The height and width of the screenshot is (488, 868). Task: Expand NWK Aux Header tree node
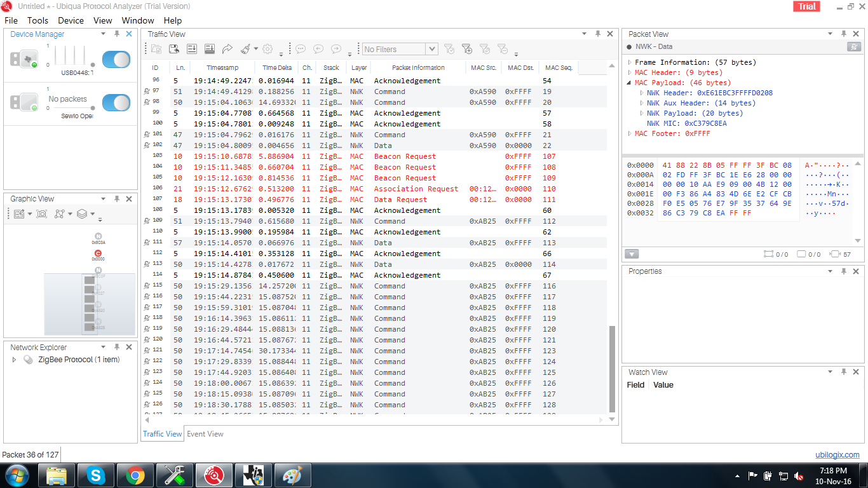[642, 103]
